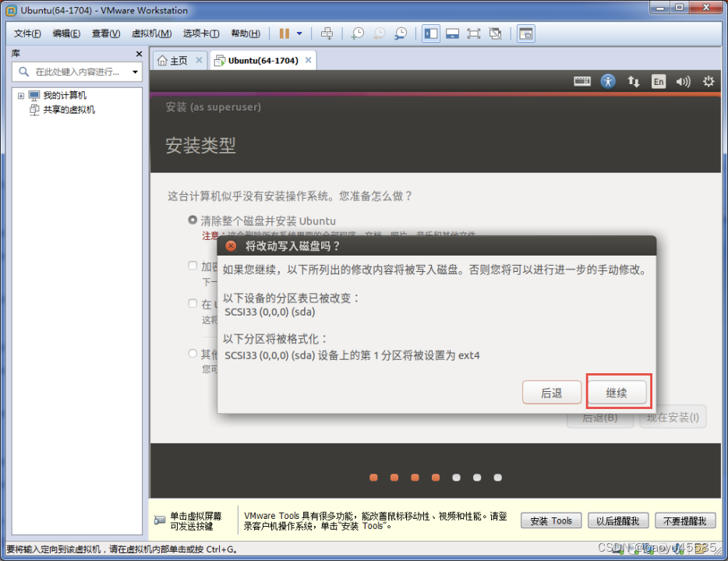The image size is (728, 561).
Task: Click the send Ctrl+Alt+Del icon
Action: point(327,34)
